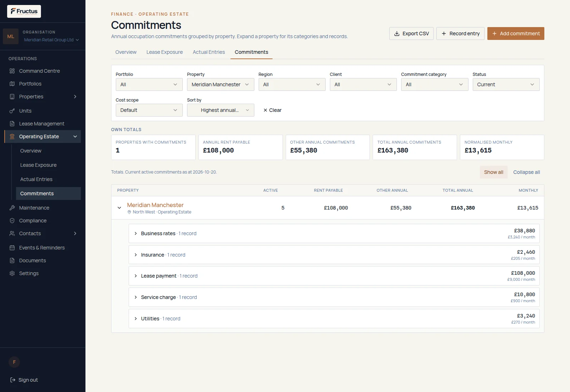
Task: Switch organisation Meridian Retail Group Ltd
Action: coord(51,40)
